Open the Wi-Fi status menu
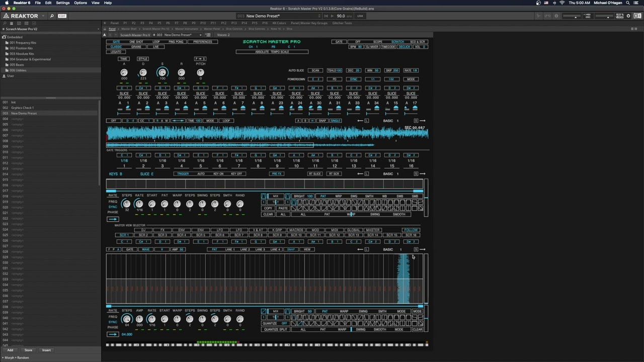The image size is (644, 362). (x=562, y=3)
